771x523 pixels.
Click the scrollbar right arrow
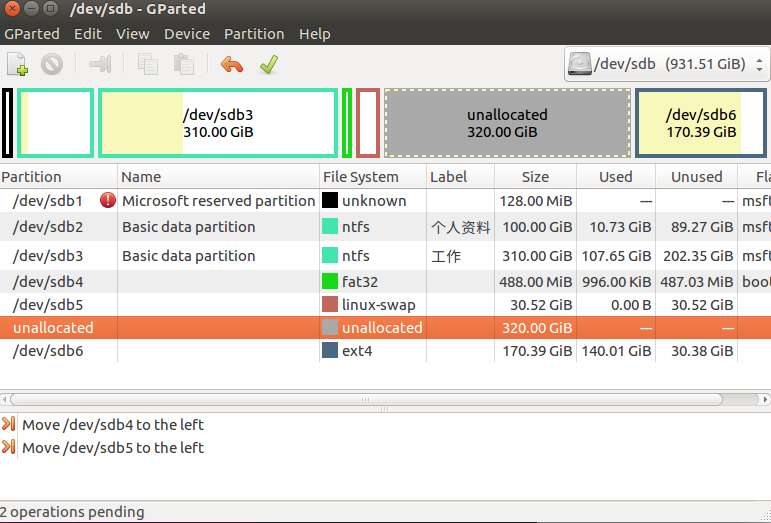click(766, 399)
